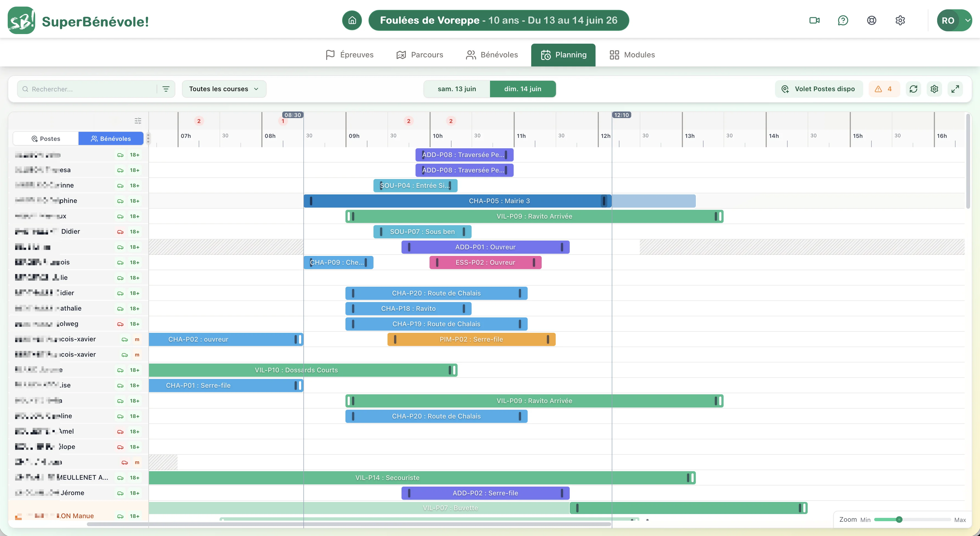Open the video camera tutorial icon
Image resolution: width=980 pixels, height=536 pixels.
[814, 20]
